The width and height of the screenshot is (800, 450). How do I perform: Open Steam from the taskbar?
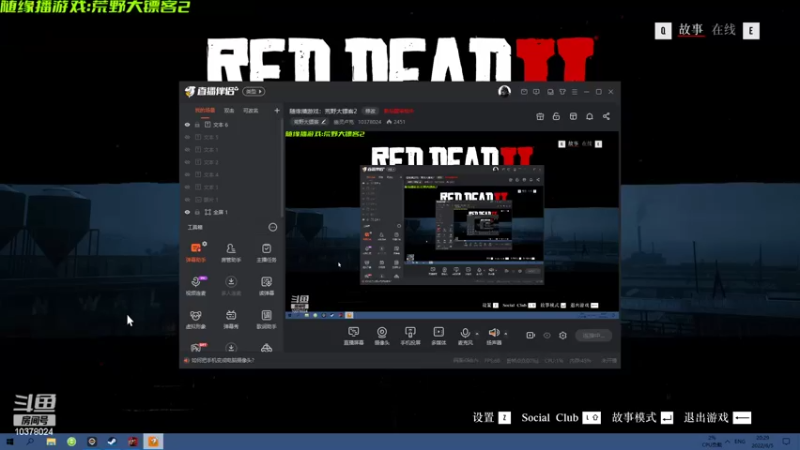(112, 441)
